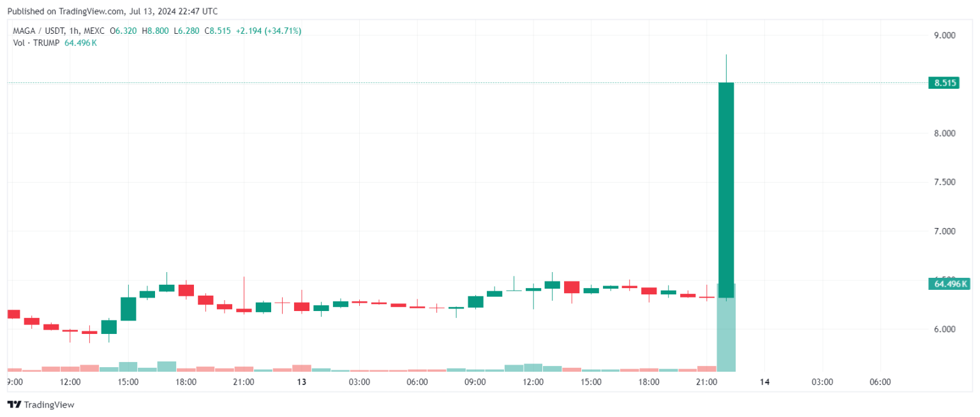Click the MAGA / USDT symbol title
The width and height of the screenshot is (980, 417).
click(37, 31)
